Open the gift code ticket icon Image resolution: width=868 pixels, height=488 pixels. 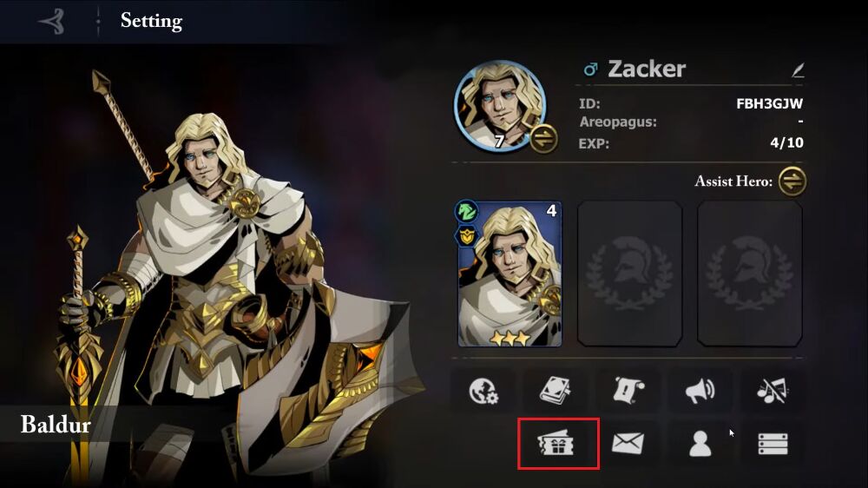(x=557, y=444)
